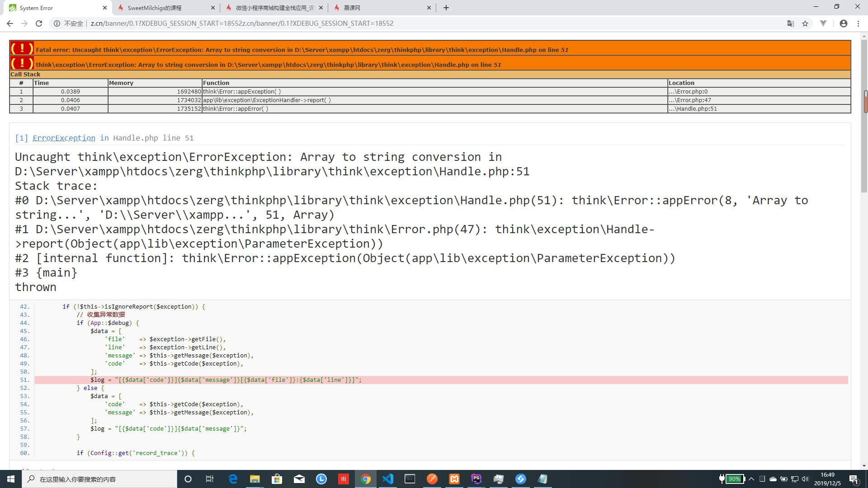Click the URL in the address bar

[242, 23]
